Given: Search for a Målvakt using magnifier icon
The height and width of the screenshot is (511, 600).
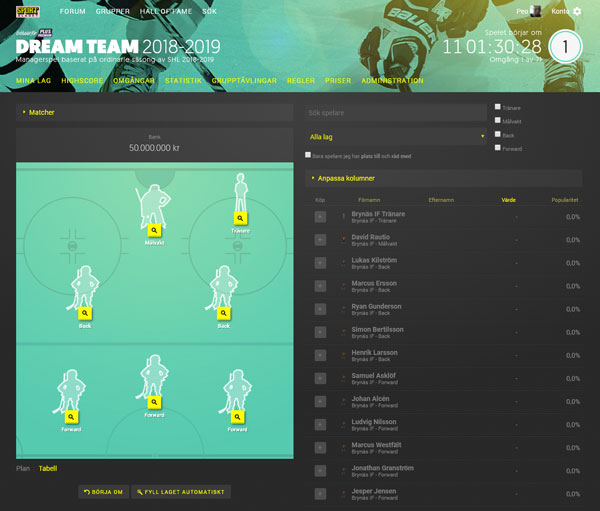Looking at the screenshot, I should point(154,230).
